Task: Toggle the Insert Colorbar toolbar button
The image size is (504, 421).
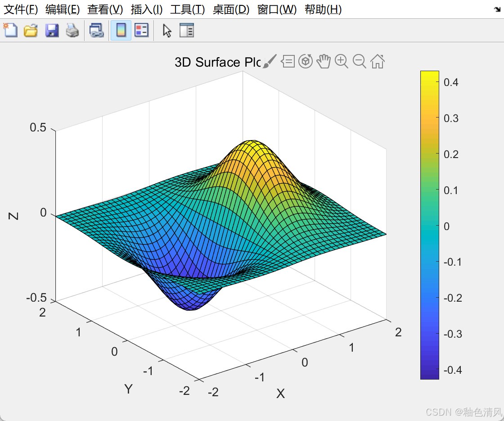Action: pos(121,31)
